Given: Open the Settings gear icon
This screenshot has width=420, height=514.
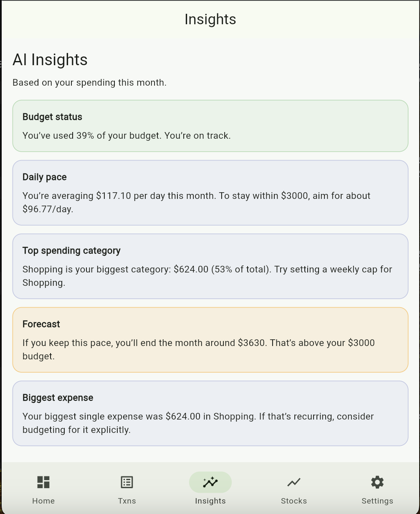Looking at the screenshot, I should 377,482.
